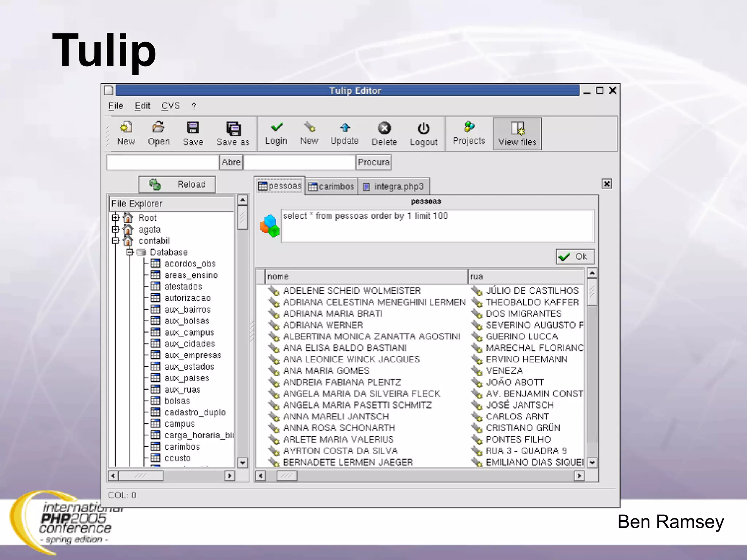Click the Update arrow icon
747x560 pixels.
click(345, 128)
